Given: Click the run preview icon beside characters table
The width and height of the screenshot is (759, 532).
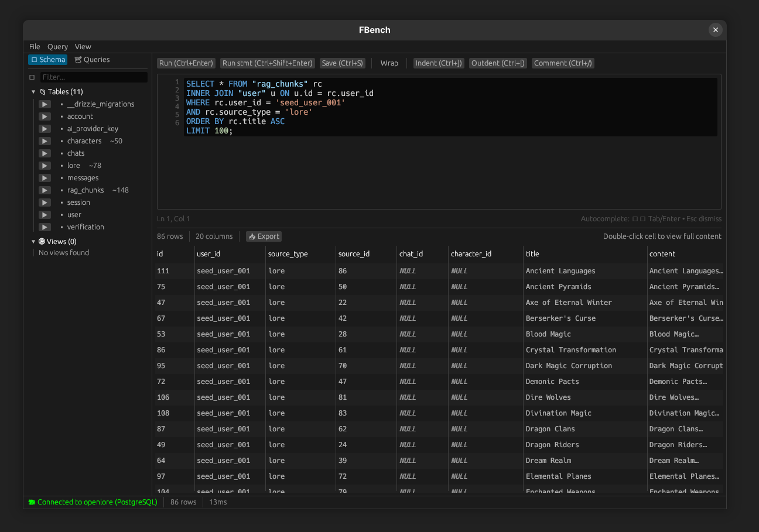Looking at the screenshot, I should coord(45,140).
